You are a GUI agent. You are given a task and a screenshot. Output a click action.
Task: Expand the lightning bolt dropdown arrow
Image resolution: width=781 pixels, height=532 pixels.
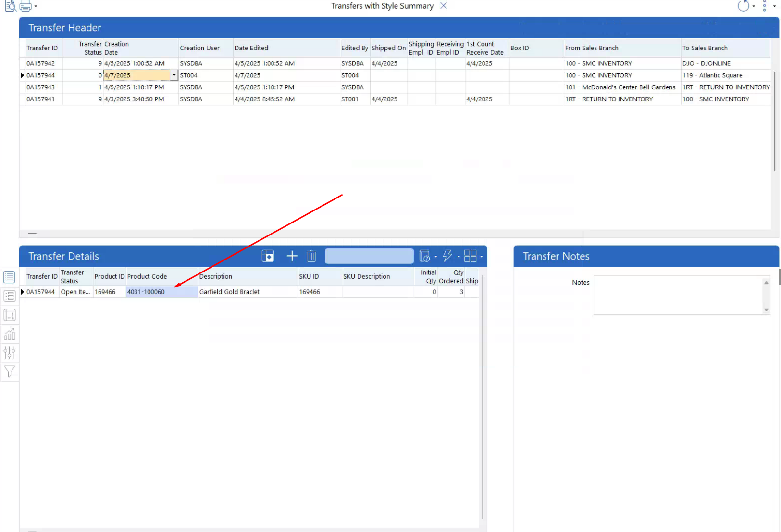point(459,257)
